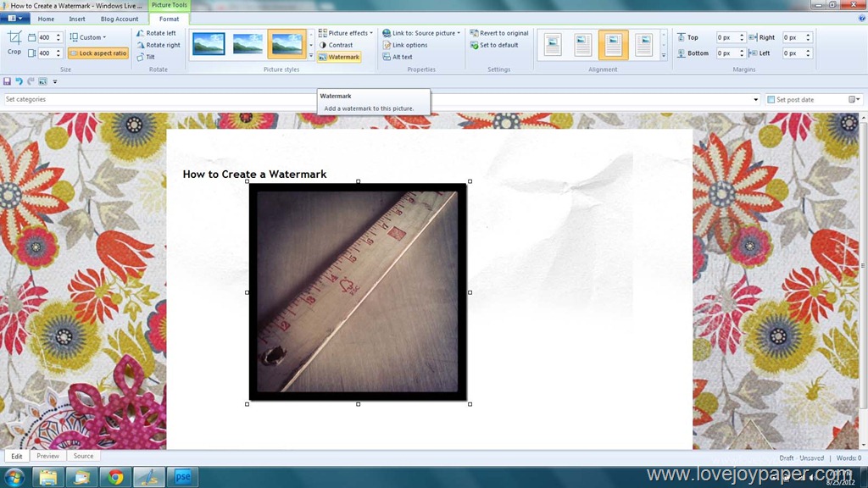Select the first picture style thumbnail
This screenshot has height=488, width=868.
pyautogui.click(x=209, y=44)
